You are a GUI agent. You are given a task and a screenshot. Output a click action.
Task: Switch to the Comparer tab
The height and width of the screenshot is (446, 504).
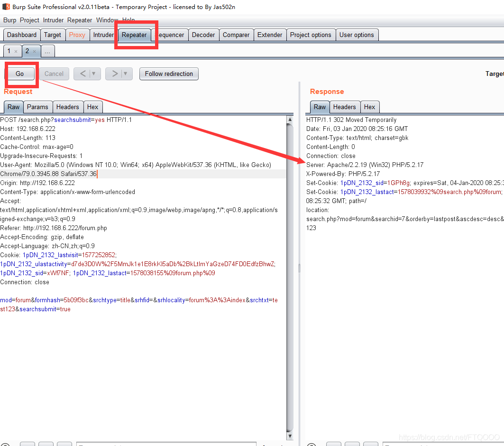(x=236, y=35)
